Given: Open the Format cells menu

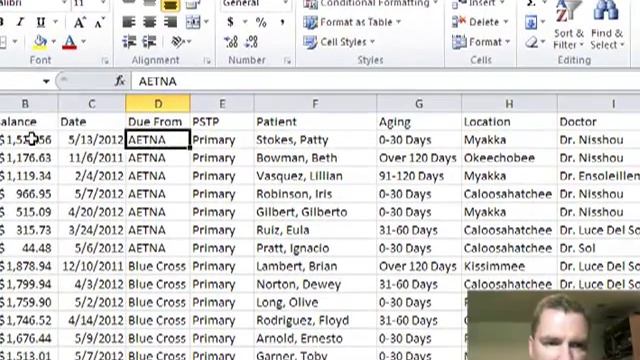Looking at the screenshot, I should click(x=481, y=42).
